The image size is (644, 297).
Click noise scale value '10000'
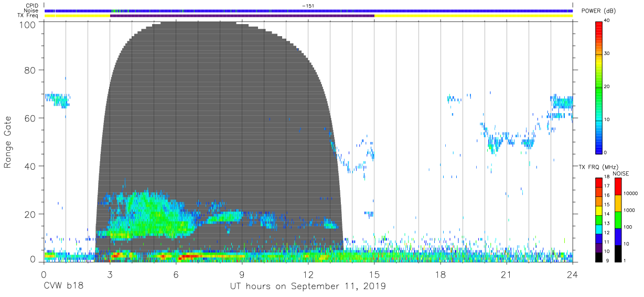(631, 193)
